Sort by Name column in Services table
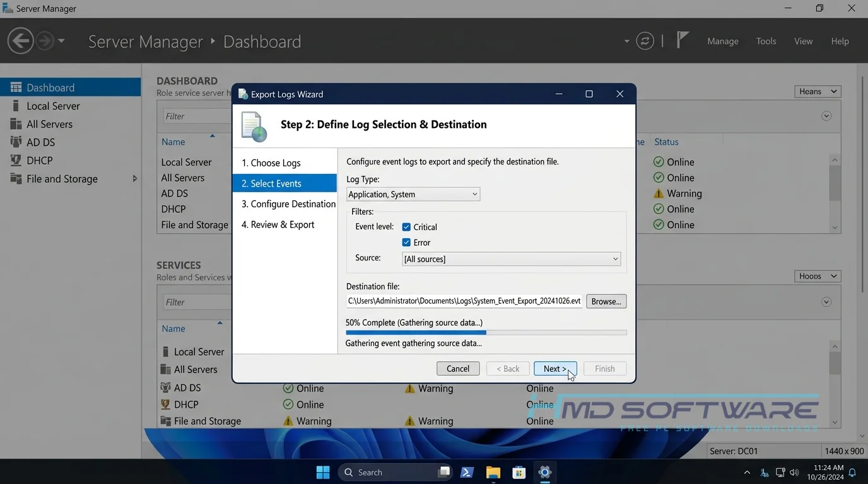 [173, 328]
